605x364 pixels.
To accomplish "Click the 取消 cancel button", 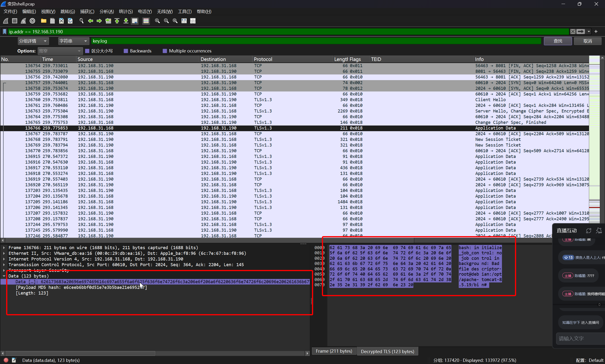I will [587, 41].
